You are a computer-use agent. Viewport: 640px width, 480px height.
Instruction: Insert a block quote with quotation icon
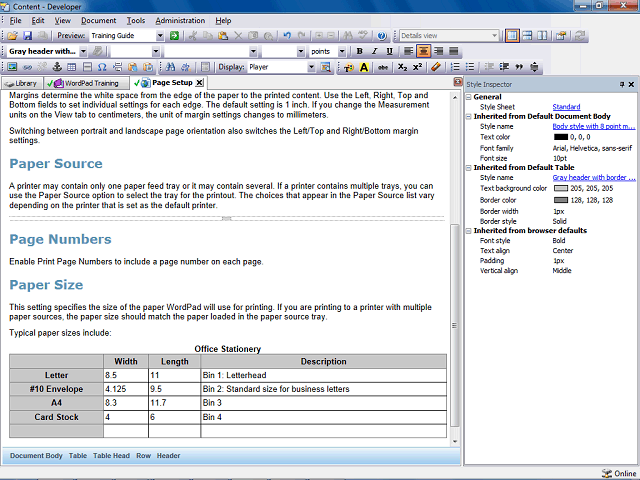pyautogui.click(x=519, y=67)
